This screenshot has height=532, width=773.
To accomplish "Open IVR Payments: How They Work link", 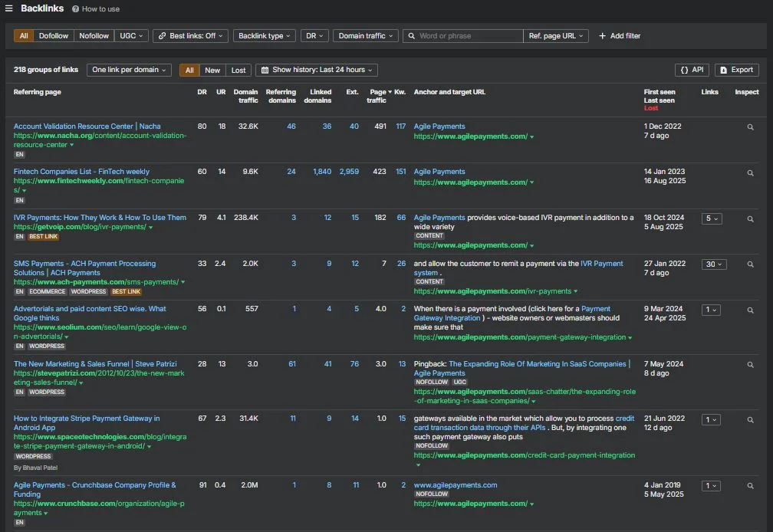I will 100,218.
